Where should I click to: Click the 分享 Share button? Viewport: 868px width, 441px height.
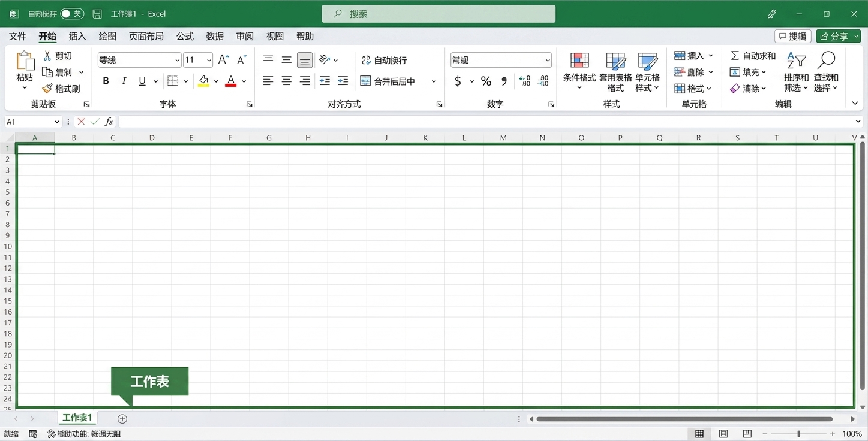click(x=838, y=37)
